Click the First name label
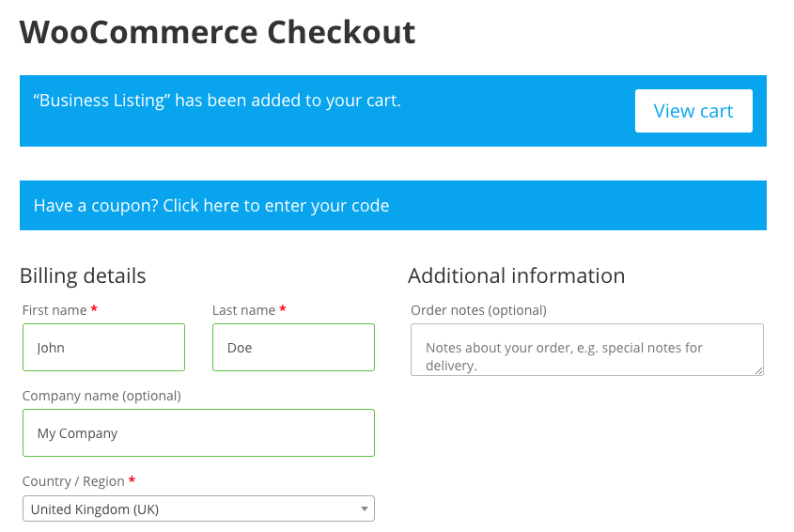The height and width of the screenshot is (532, 794). point(54,310)
